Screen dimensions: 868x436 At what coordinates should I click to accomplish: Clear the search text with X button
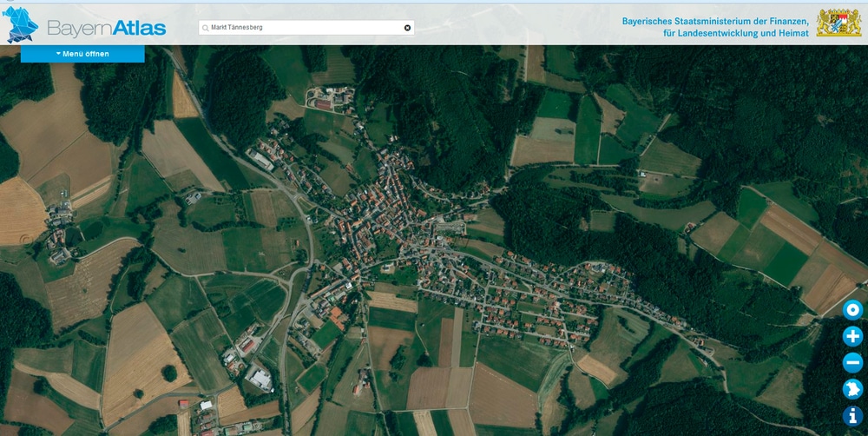click(x=407, y=28)
